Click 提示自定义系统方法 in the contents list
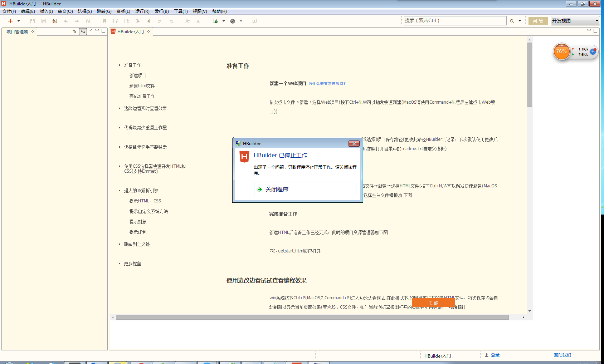Image resolution: width=604 pixels, height=364 pixels. (x=148, y=211)
